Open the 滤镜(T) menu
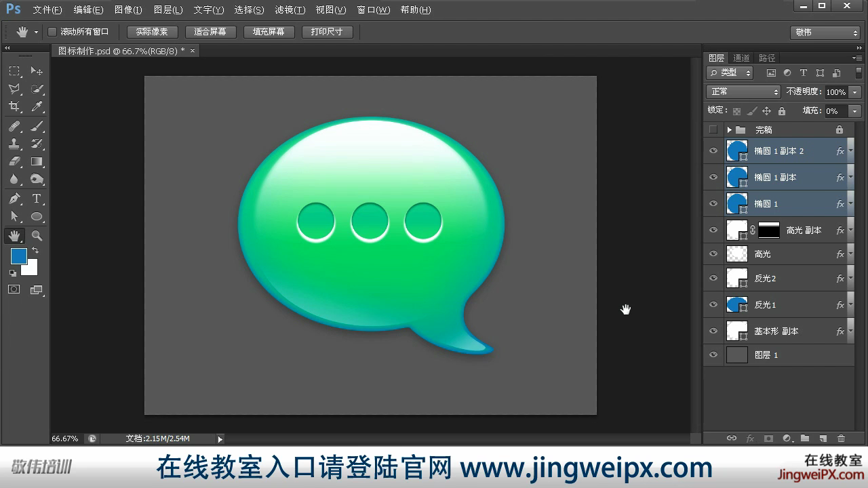This screenshot has height=488, width=868. click(x=290, y=10)
